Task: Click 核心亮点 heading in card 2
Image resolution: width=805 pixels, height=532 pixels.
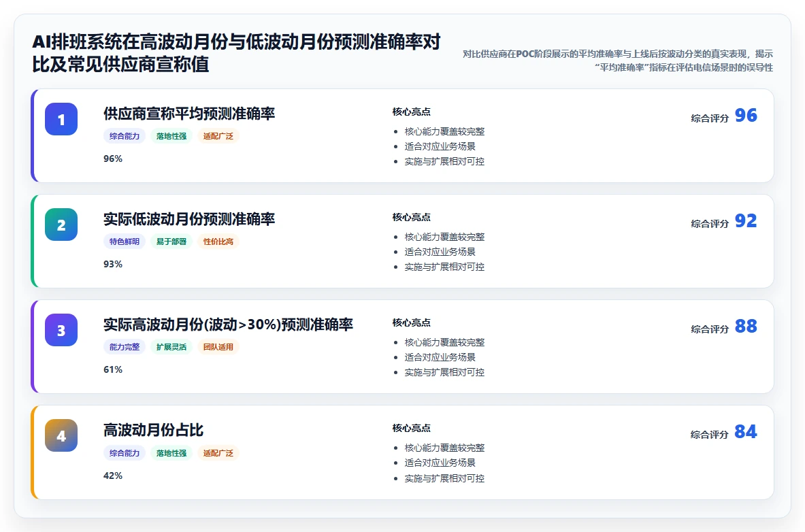Action: point(411,217)
